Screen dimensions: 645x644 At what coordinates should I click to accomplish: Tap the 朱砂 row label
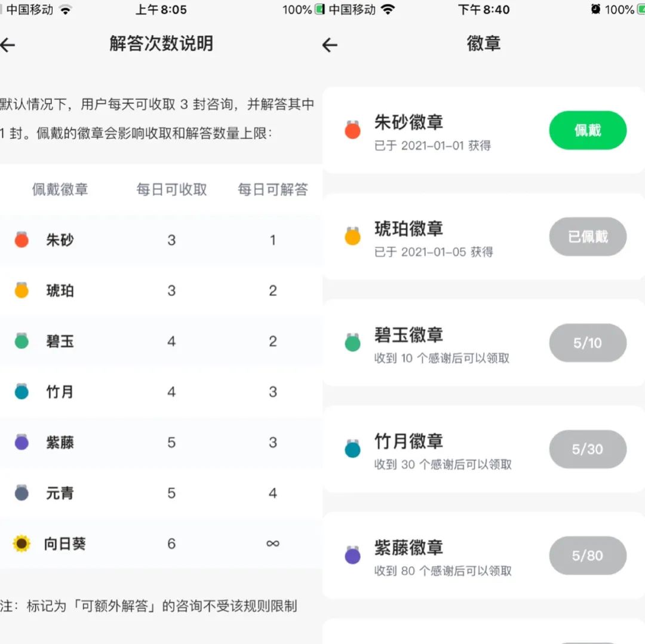[60, 240]
